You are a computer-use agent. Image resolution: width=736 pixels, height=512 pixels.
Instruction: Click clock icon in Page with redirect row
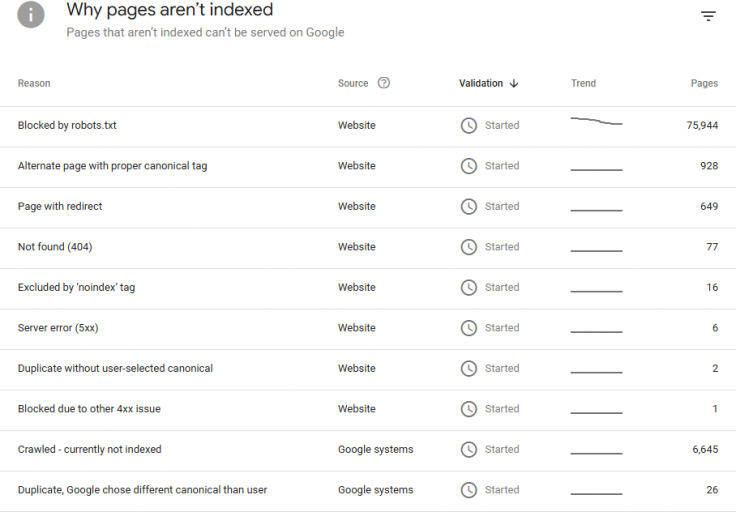click(468, 206)
